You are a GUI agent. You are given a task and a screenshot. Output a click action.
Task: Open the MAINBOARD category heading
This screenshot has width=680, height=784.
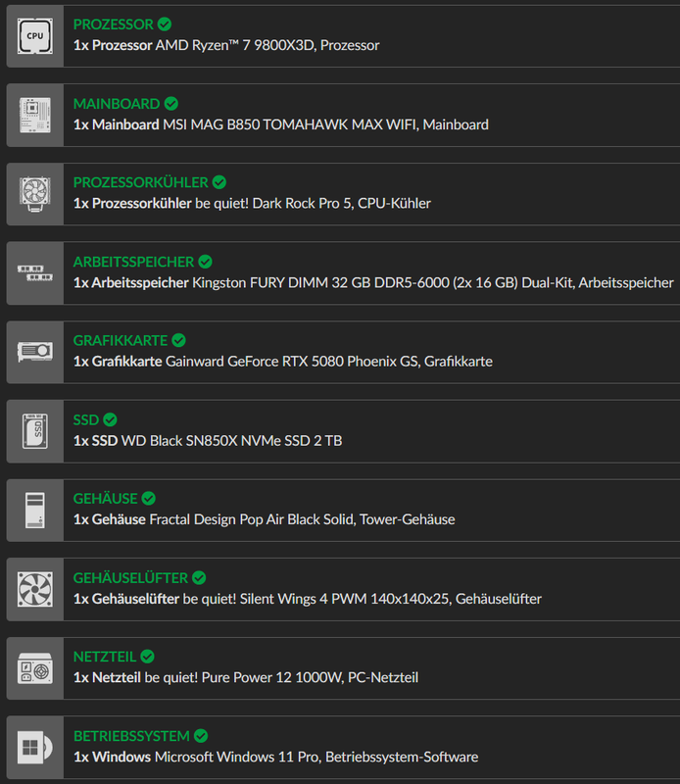coord(117,104)
